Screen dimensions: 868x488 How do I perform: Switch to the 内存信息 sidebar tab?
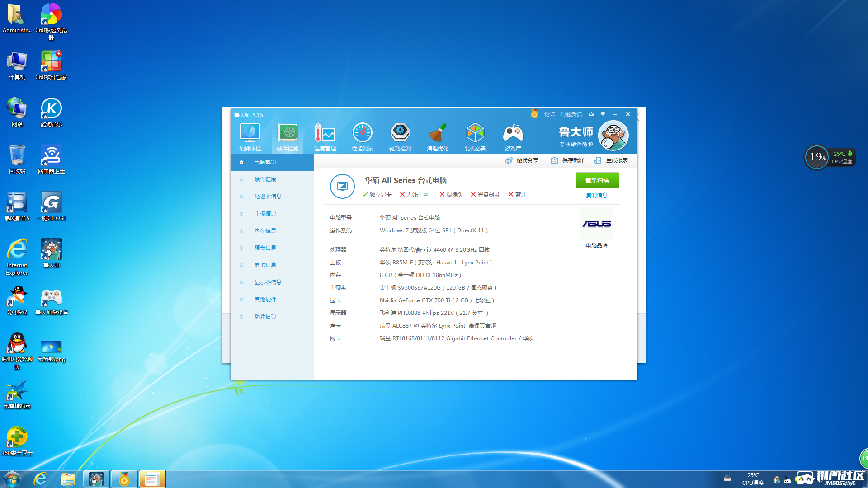[x=265, y=231]
